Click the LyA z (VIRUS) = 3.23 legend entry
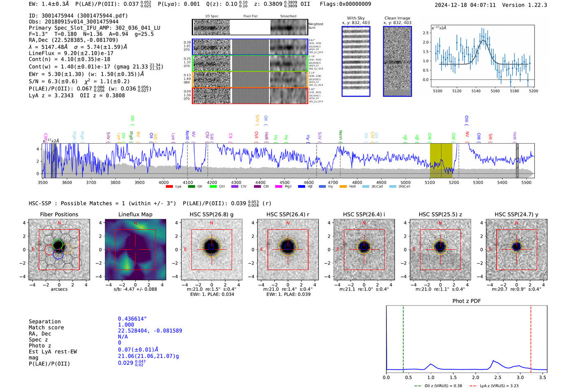 (499, 386)
